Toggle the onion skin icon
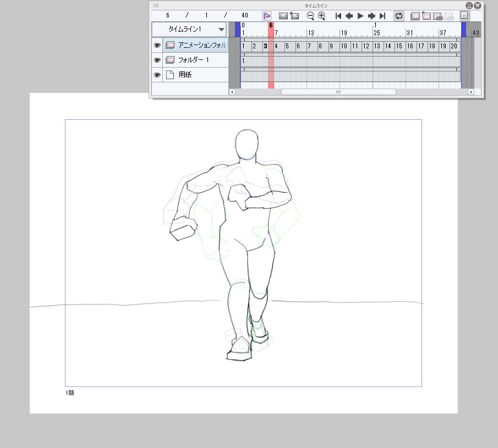Image resolution: width=498 pixels, height=448 pixels. point(465,16)
